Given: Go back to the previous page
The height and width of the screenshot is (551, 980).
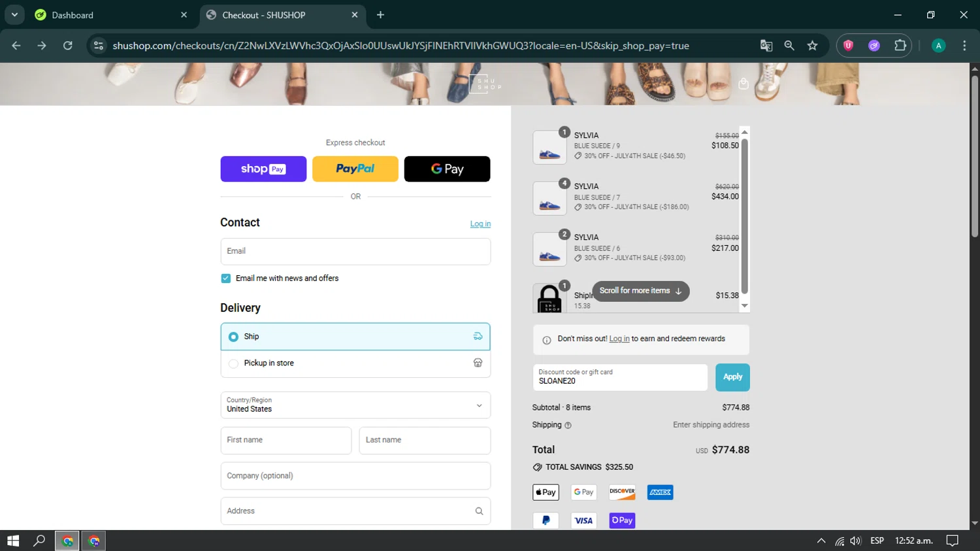Looking at the screenshot, I should point(16,46).
